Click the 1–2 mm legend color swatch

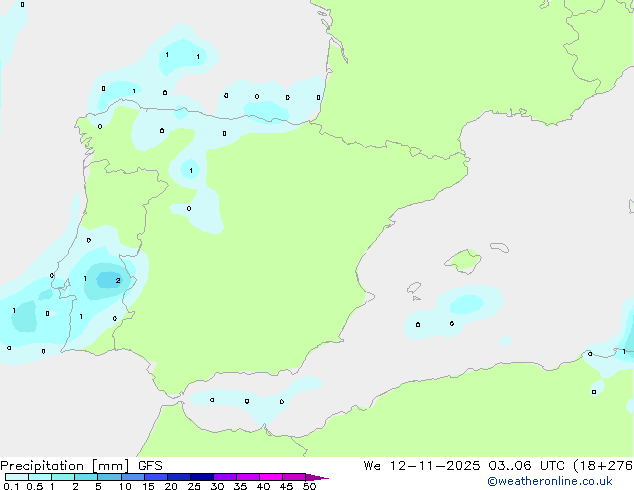[63, 477]
